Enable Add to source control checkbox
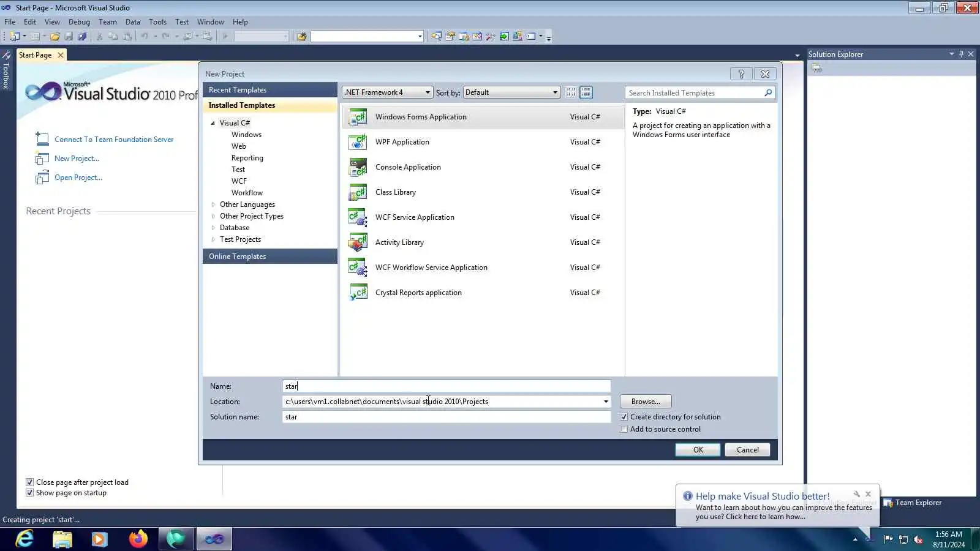The image size is (980, 551). [x=624, y=429]
